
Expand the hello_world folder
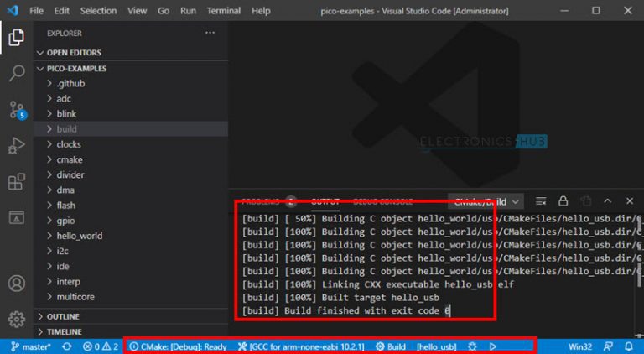pos(79,236)
